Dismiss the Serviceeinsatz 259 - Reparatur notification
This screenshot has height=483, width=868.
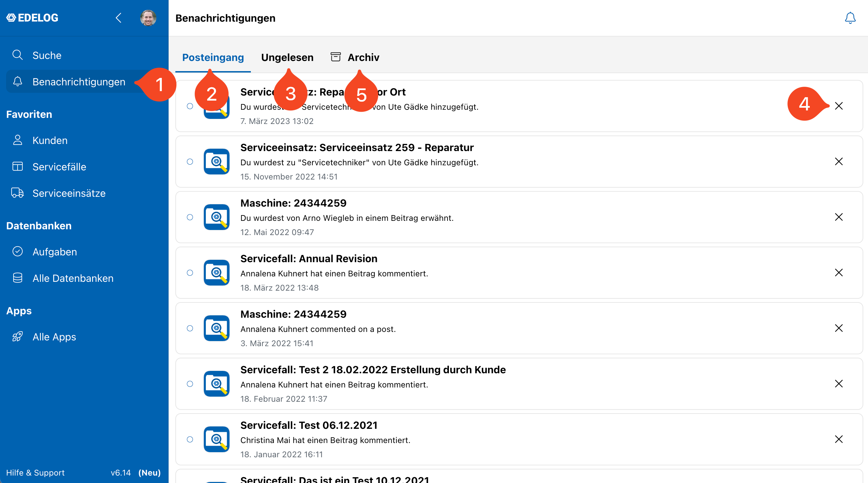(x=839, y=162)
